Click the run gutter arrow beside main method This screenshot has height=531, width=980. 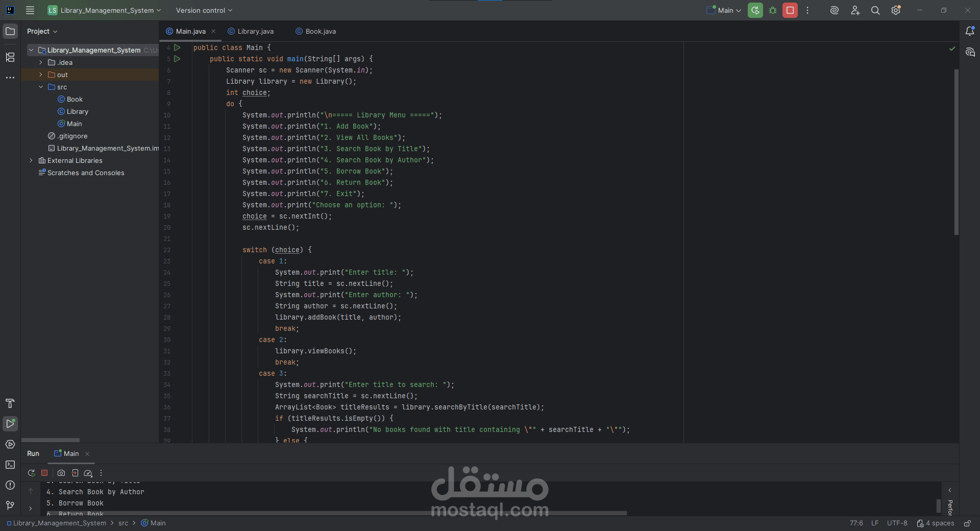pyautogui.click(x=177, y=59)
